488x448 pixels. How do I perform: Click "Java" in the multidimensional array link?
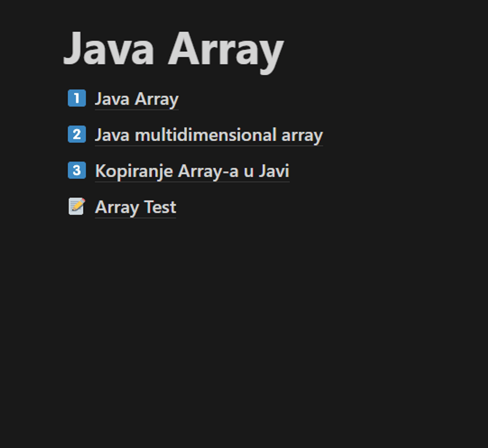tap(112, 135)
